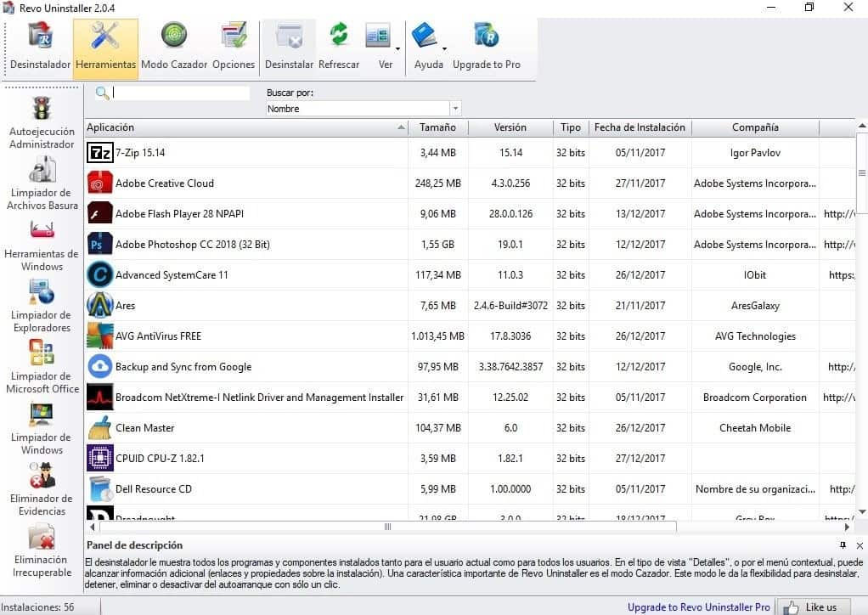Open the Modo Cazador hunter mode
Viewport: 868px width, 615px height.
pos(174,48)
